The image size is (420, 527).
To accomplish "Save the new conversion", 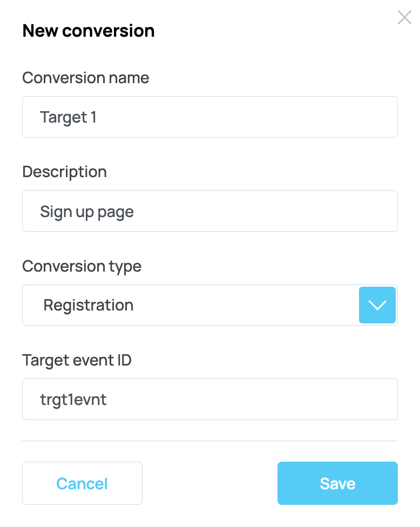I will (x=337, y=483).
